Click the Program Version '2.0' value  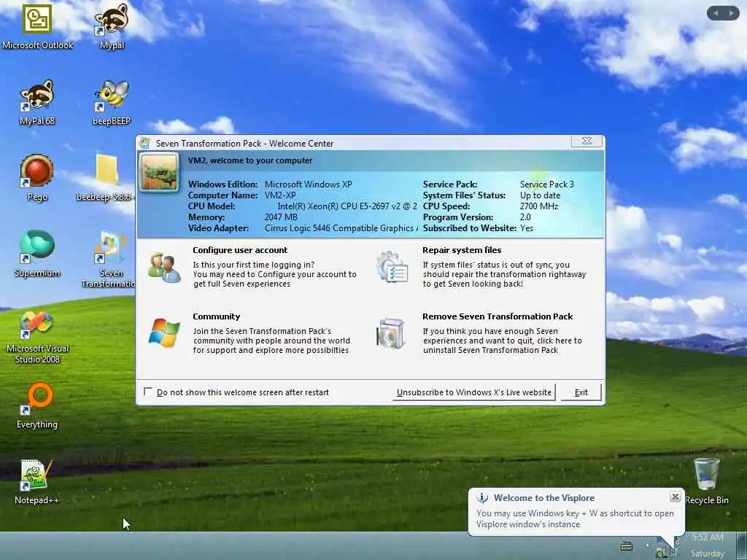[x=525, y=217]
